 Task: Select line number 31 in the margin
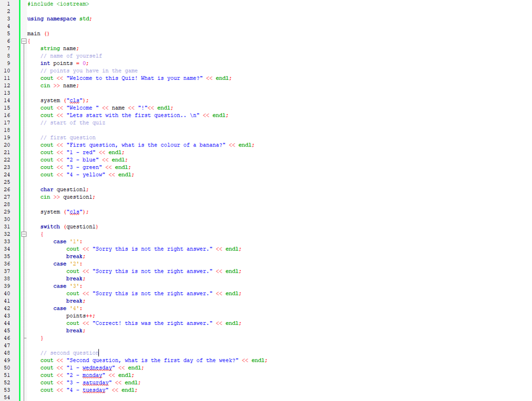tap(7, 226)
